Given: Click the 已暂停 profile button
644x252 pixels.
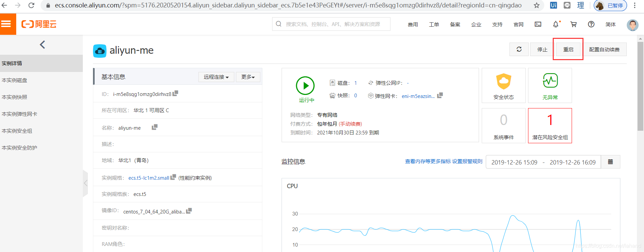Looking at the screenshot, I should tap(611, 5).
